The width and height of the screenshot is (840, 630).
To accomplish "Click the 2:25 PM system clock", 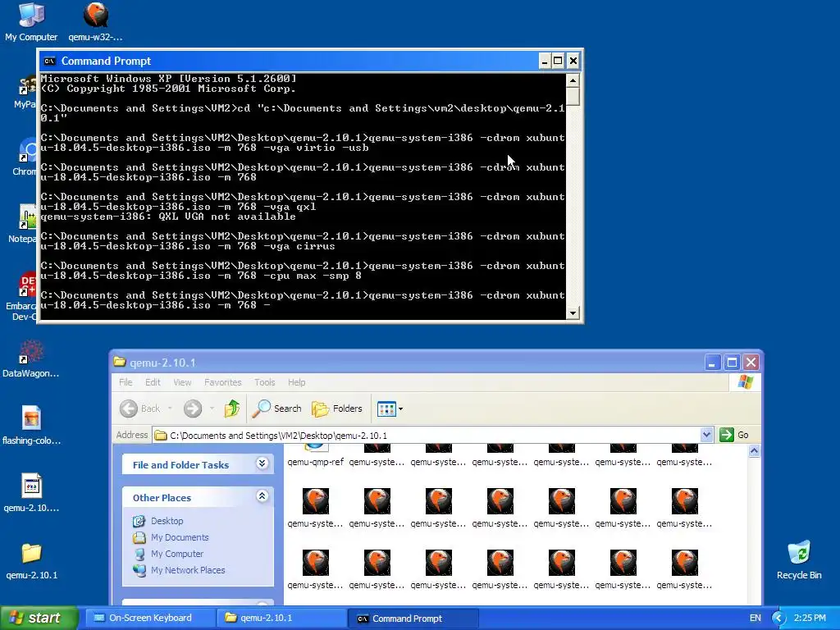I will pos(810,619).
